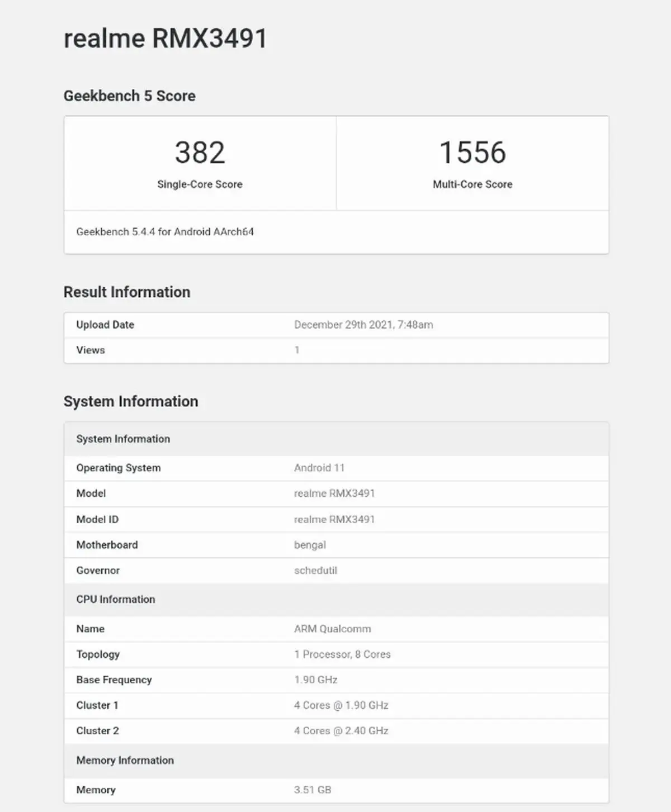
Task: Click the 'Operating System' row label
Action: (x=119, y=468)
